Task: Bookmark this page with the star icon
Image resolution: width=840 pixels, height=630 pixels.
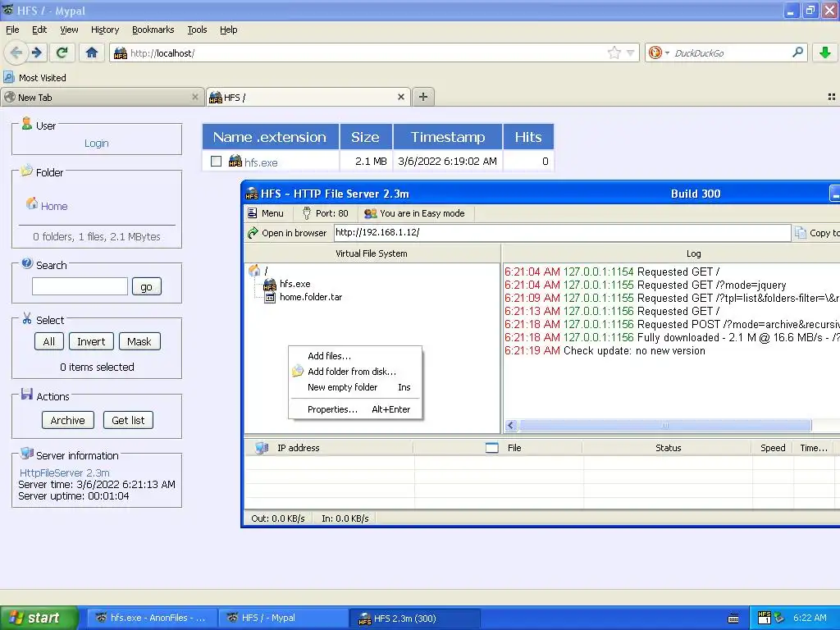Action: click(x=614, y=52)
